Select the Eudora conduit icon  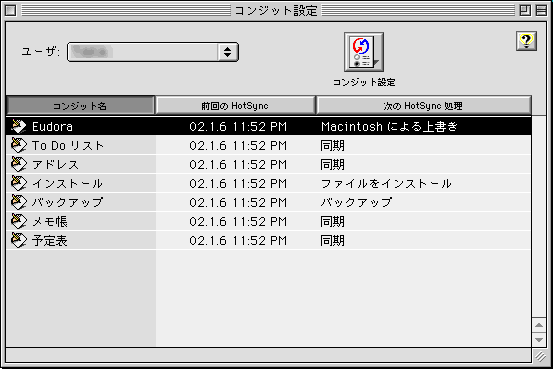[19, 126]
